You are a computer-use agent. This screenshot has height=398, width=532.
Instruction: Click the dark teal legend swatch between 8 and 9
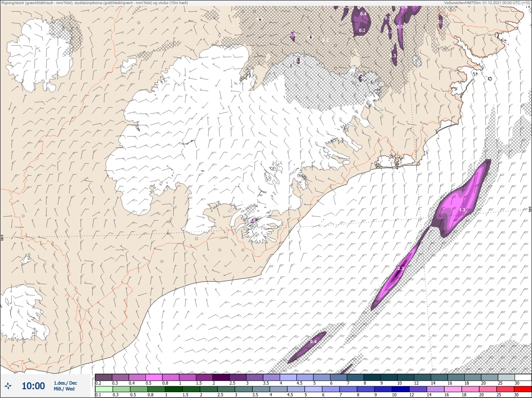(x=372, y=377)
